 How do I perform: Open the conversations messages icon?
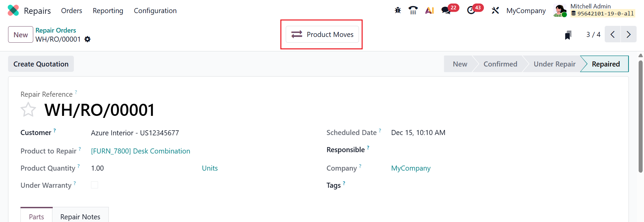click(446, 10)
